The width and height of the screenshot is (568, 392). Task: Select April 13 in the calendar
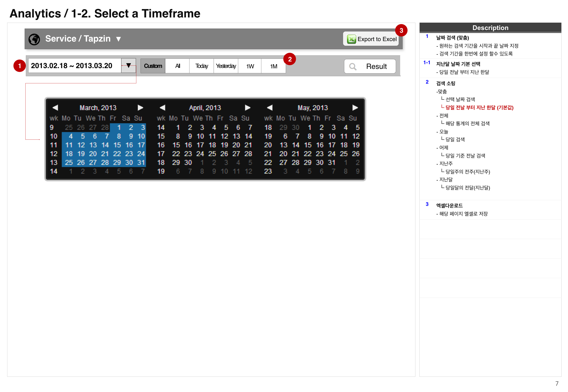click(236, 136)
